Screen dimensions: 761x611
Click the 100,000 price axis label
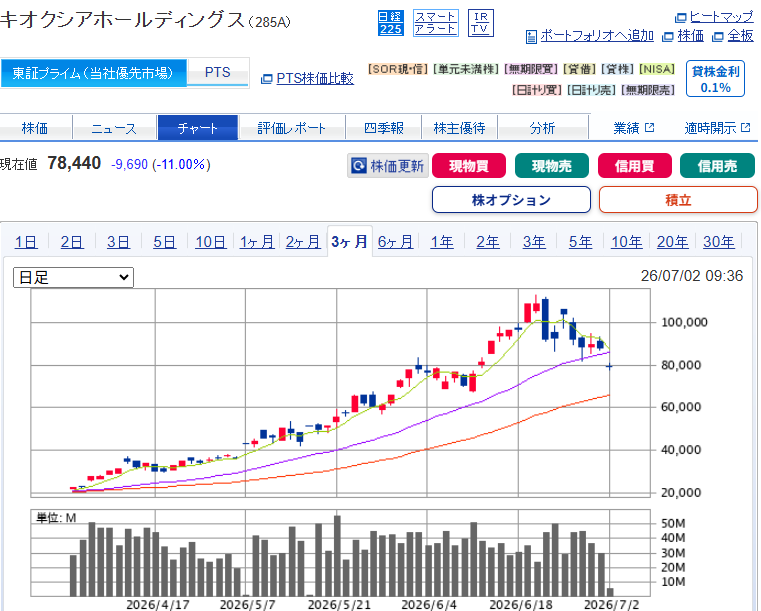tap(684, 322)
